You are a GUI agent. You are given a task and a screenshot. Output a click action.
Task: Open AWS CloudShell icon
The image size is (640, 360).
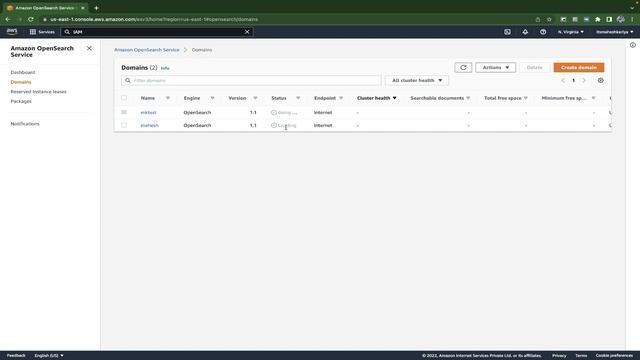[x=507, y=32]
